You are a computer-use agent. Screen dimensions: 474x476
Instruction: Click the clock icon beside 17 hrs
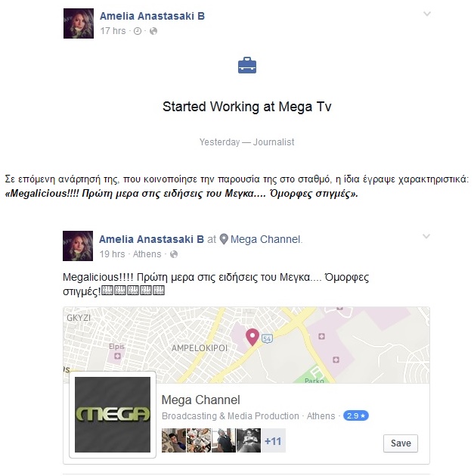[x=138, y=31]
